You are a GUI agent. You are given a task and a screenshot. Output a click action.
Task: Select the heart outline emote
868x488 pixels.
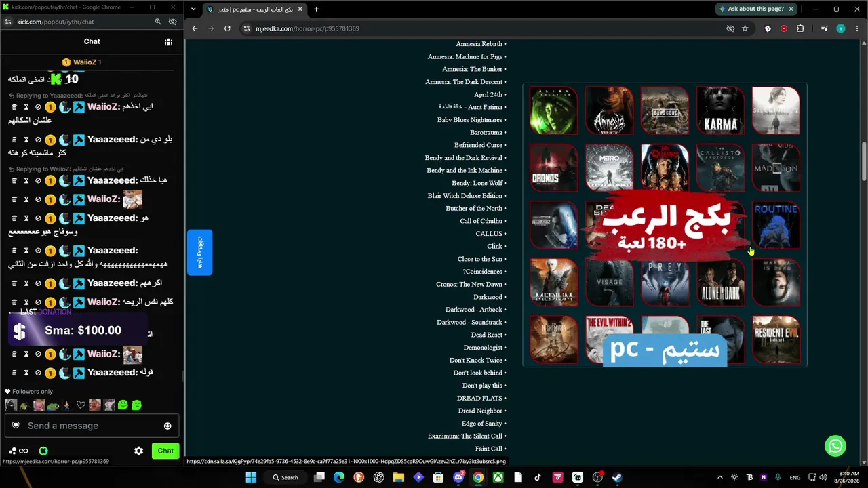click(x=81, y=405)
